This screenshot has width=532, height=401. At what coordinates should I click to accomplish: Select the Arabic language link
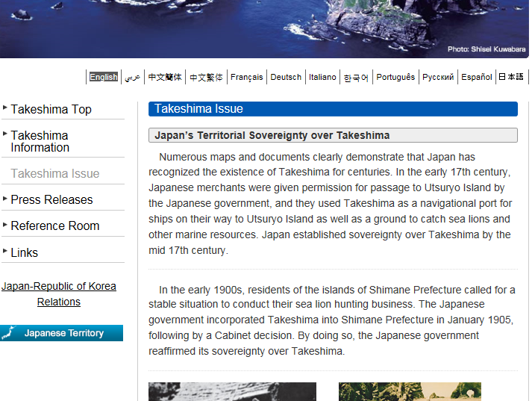tap(133, 77)
